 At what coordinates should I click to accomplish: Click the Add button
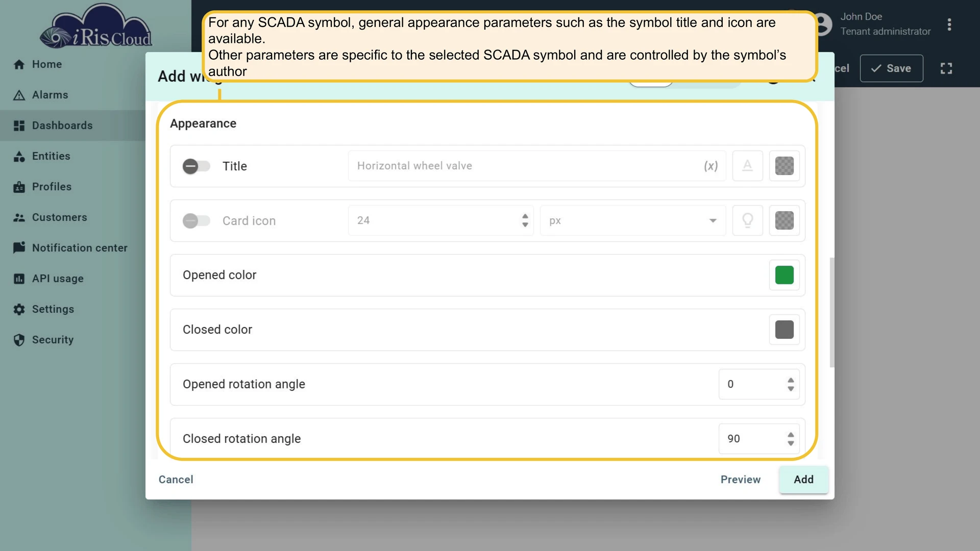pos(803,480)
